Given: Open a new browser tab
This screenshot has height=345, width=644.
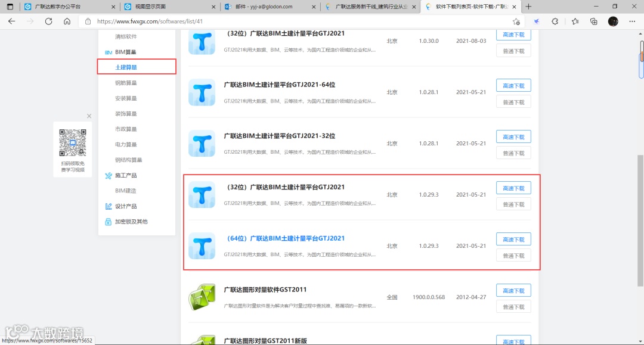Looking at the screenshot, I should pos(528,7).
